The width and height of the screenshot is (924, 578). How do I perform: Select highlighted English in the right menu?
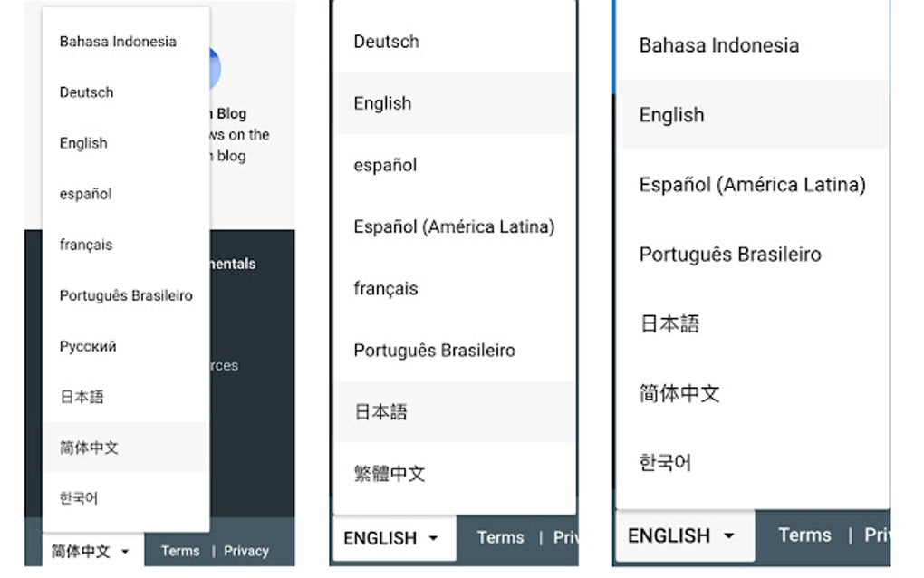(x=671, y=115)
